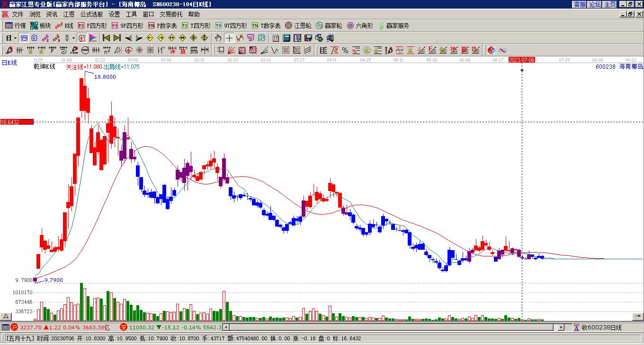Click the scrollbar left arrow button
This screenshot has width=644, height=345.
[x=226, y=327]
